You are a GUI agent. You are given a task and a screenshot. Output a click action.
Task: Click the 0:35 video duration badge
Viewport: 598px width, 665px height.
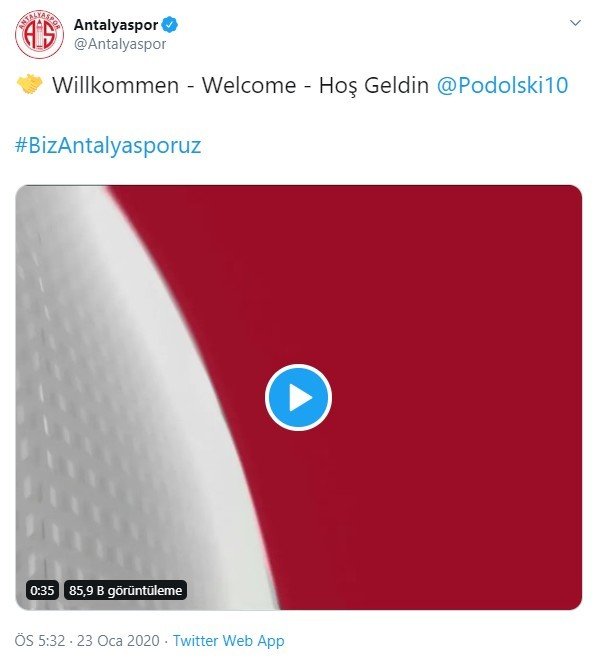pyautogui.click(x=42, y=590)
